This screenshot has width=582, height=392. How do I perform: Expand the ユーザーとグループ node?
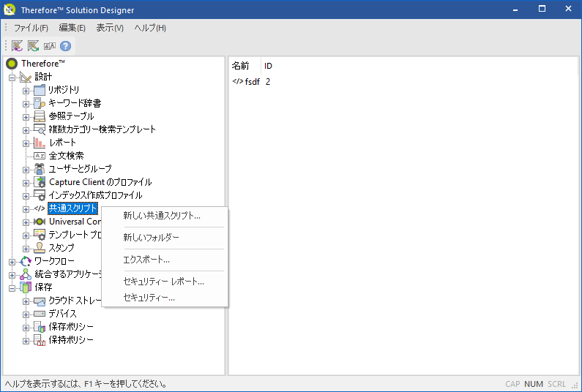pyautogui.click(x=26, y=170)
